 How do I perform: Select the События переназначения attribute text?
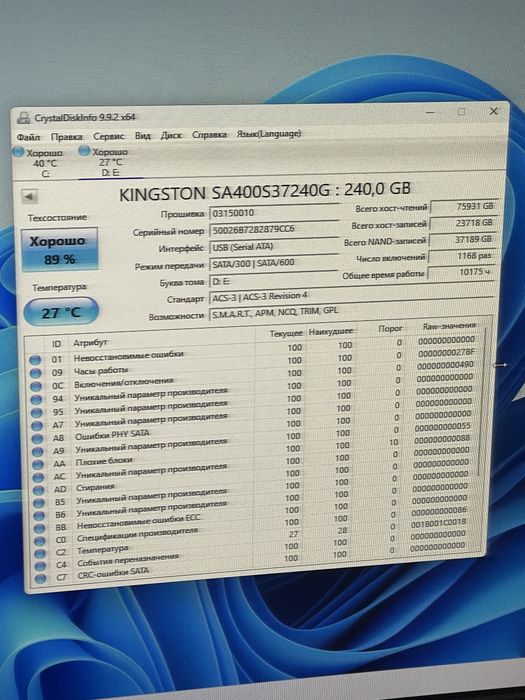pyautogui.click(x=128, y=560)
